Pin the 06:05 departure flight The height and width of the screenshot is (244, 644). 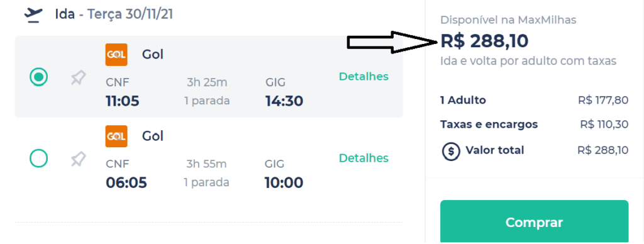tap(78, 159)
